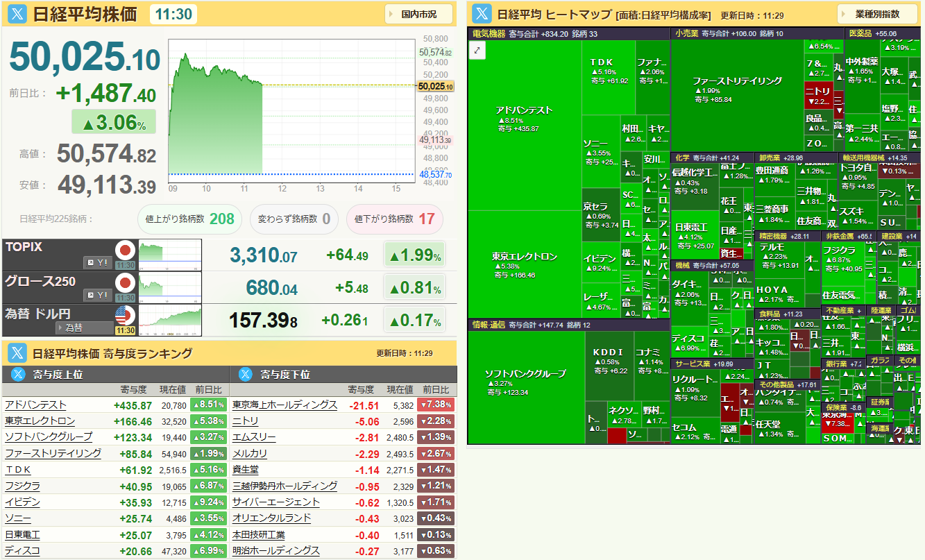
Task: Expand heatmap with the fullscreen arrow icon
Action: (477, 50)
